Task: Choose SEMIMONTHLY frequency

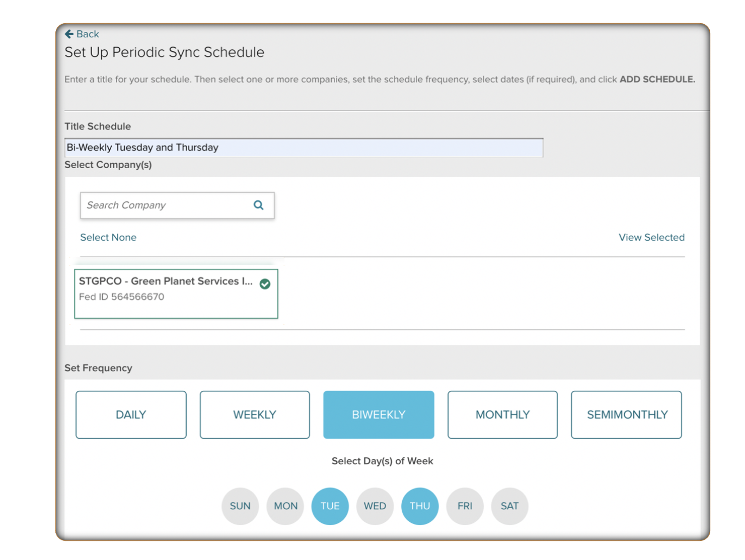Action: [x=626, y=414]
